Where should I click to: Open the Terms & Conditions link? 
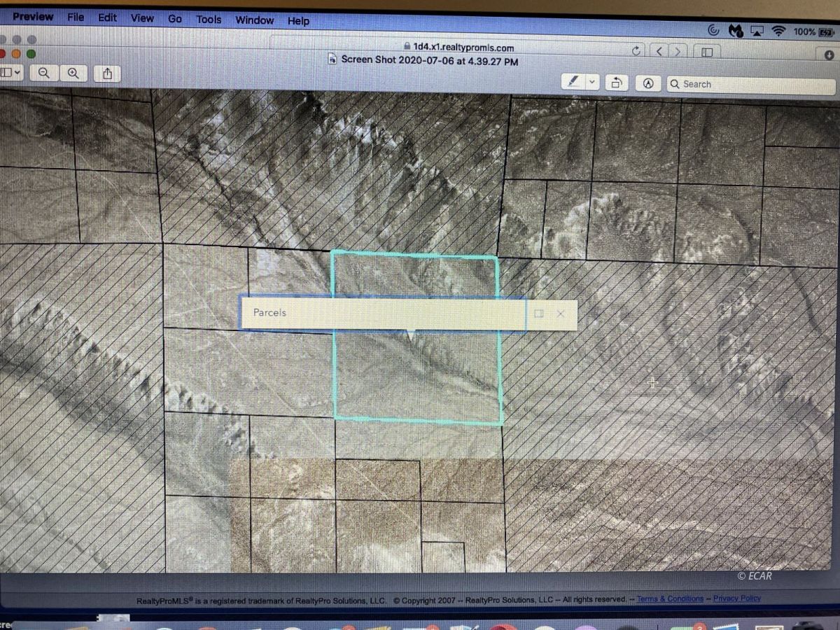point(670,598)
